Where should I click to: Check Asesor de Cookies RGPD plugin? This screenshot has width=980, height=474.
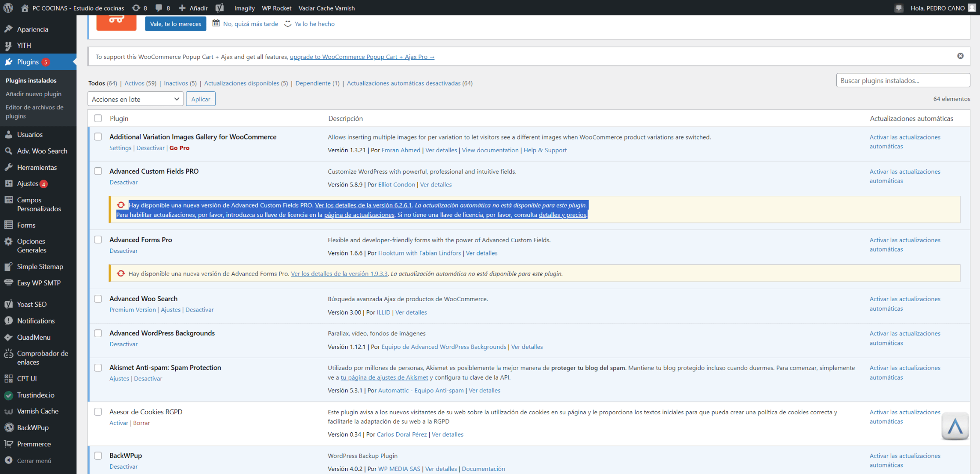point(98,411)
